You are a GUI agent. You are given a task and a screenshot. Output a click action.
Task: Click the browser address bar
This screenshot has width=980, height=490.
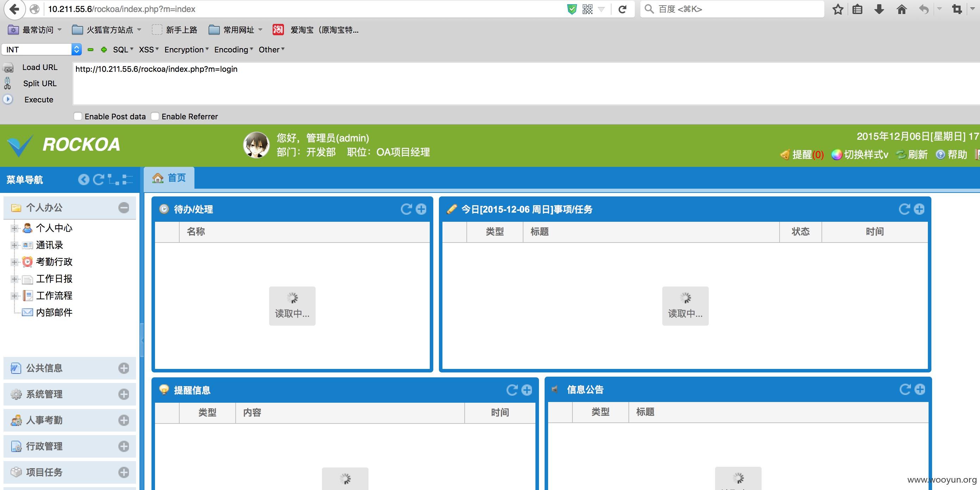click(x=304, y=9)
